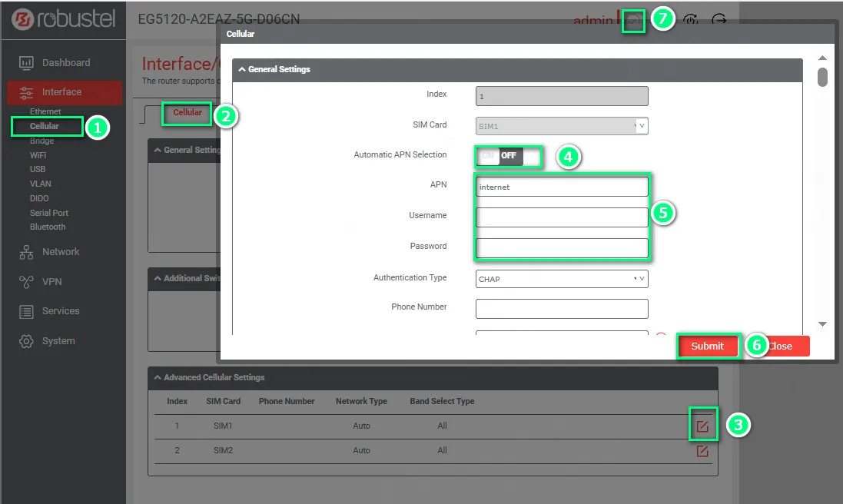The image size is (843, 504).
Task: Open the Authentication Type dropdown showing CHAP
Action: tap(562, 279)
